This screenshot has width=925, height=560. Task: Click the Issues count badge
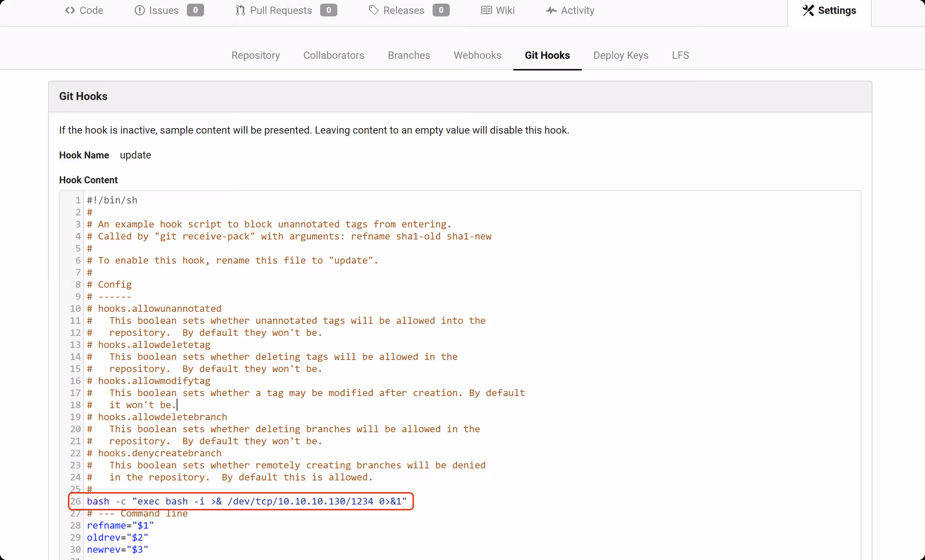(x=195, y=10)
